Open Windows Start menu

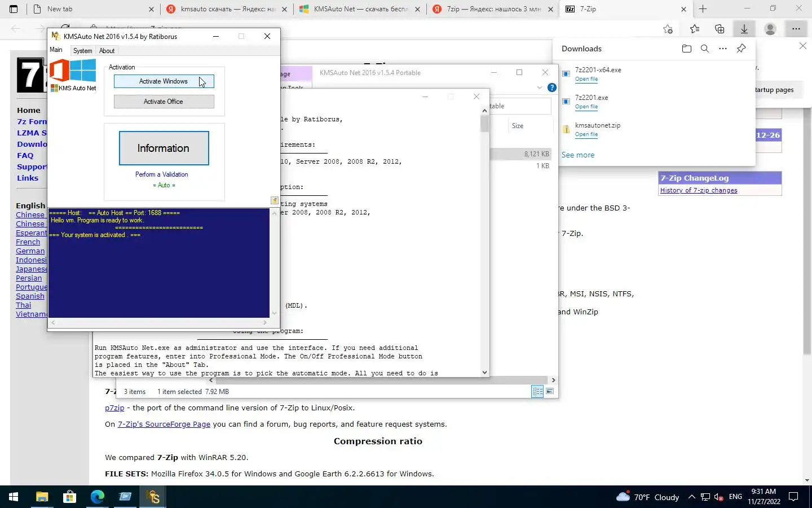(14, 497)
